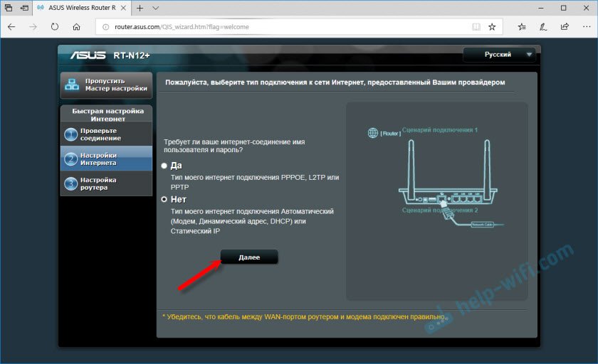Click the Share page icon

coord(565,27)
